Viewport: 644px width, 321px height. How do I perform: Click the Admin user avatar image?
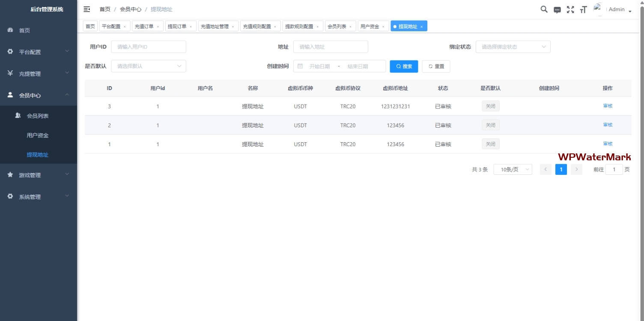[598, 9]
